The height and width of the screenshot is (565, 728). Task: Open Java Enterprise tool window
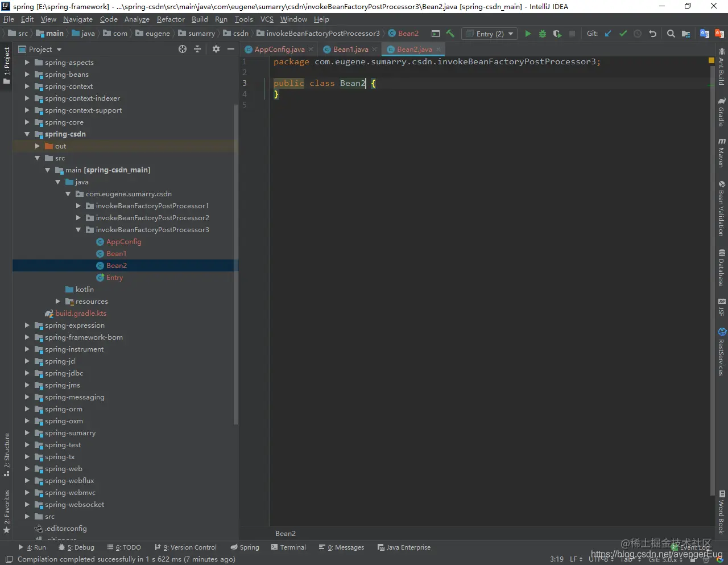coord(404,547)
